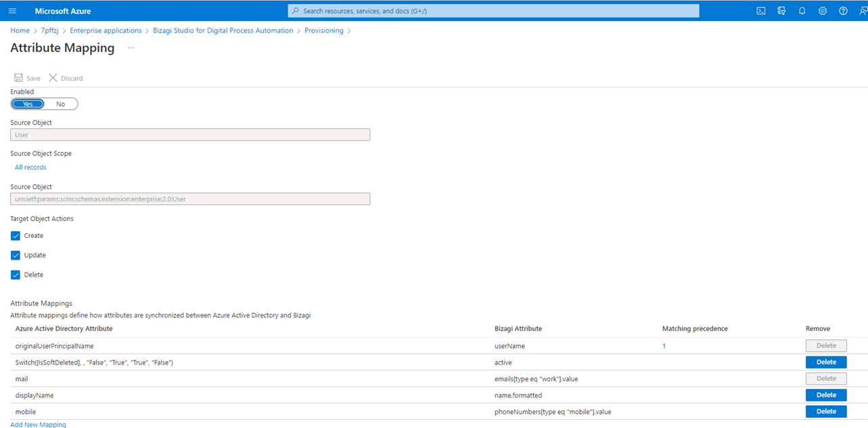Screen dimensions: 868x428
Task: Delete the mobile phoneNumbers mapping
Action: tap(826, 412)
